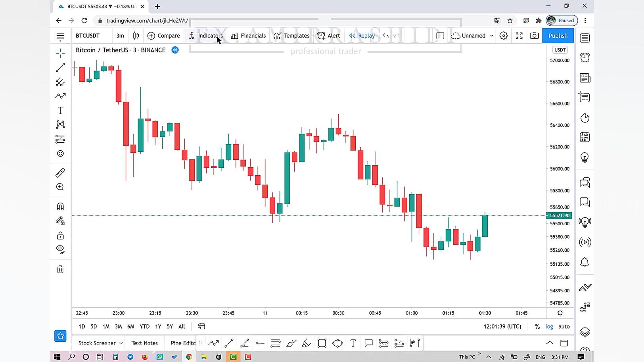Open the notifications bell panel
This screenshot has width=644, height=362.
coord(585,262)
